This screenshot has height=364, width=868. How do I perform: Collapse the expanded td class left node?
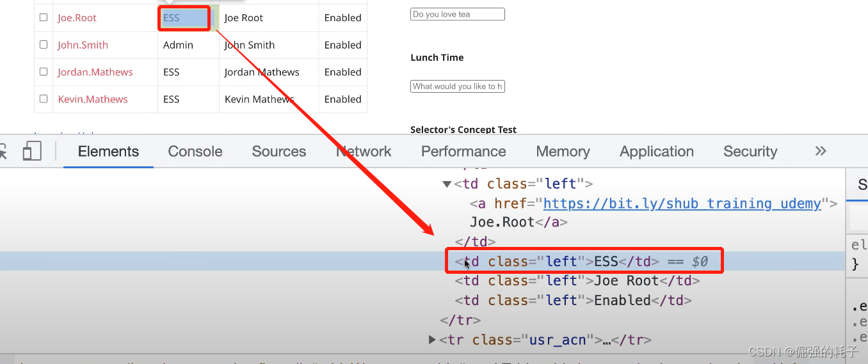coord(447,184)
